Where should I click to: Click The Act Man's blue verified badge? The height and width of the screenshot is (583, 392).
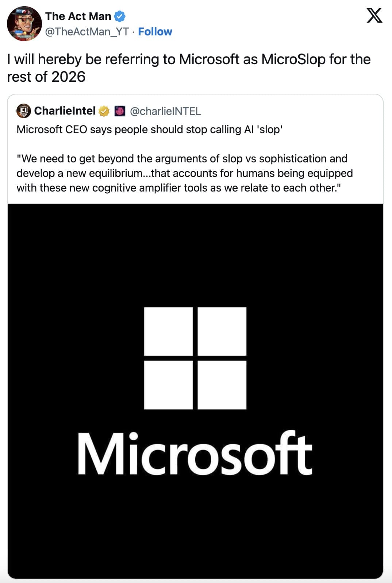(120, 16)
